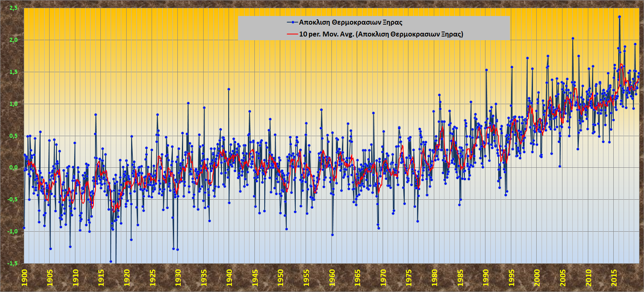Select the 1,0 y-axis value
Viewport: 644px width, 292px height.
coord(14,104)
